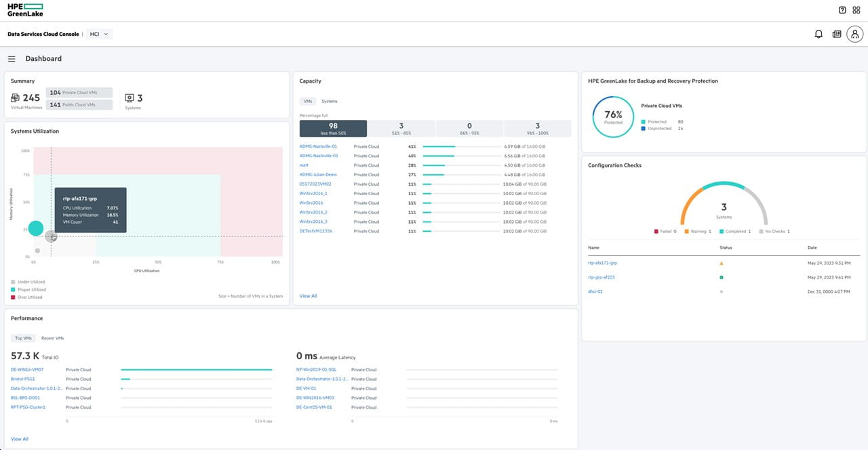Viewport: 868px width, 450px height.
Task: Open the GreenLake apps grid icon
Action: (x=856, y=9)
